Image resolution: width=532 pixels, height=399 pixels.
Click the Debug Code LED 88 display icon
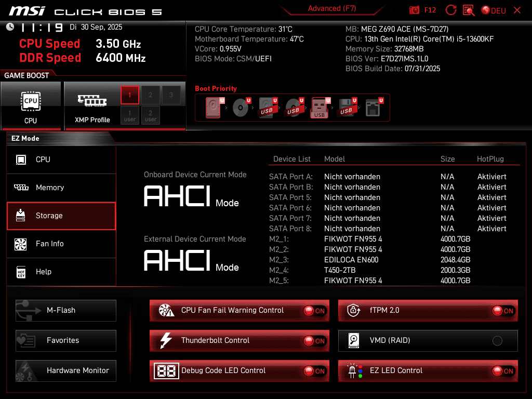(x=166, y=370)
